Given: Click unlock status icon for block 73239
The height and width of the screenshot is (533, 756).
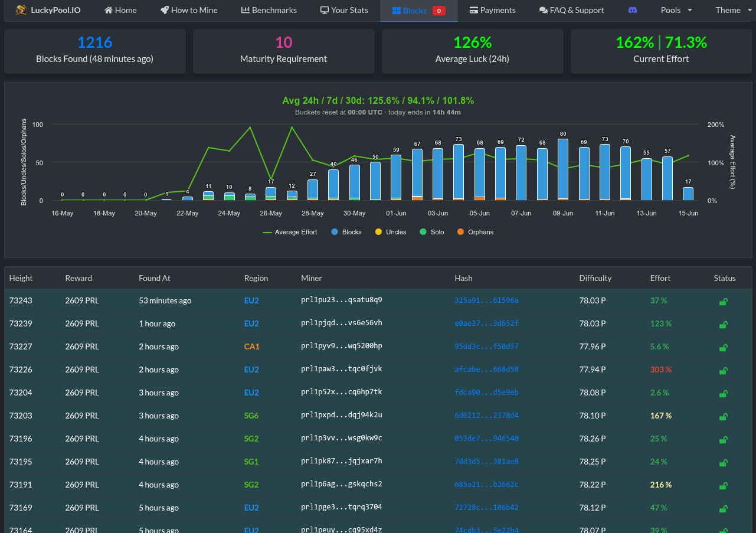Looking at the screenshot, I should (x=723, y=324).
